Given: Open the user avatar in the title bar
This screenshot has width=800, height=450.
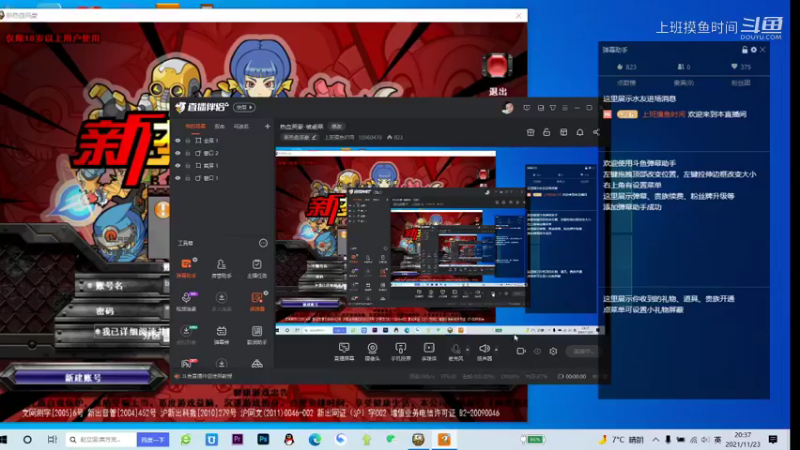Looking at the screenshot, I should (x=507, y=108).
